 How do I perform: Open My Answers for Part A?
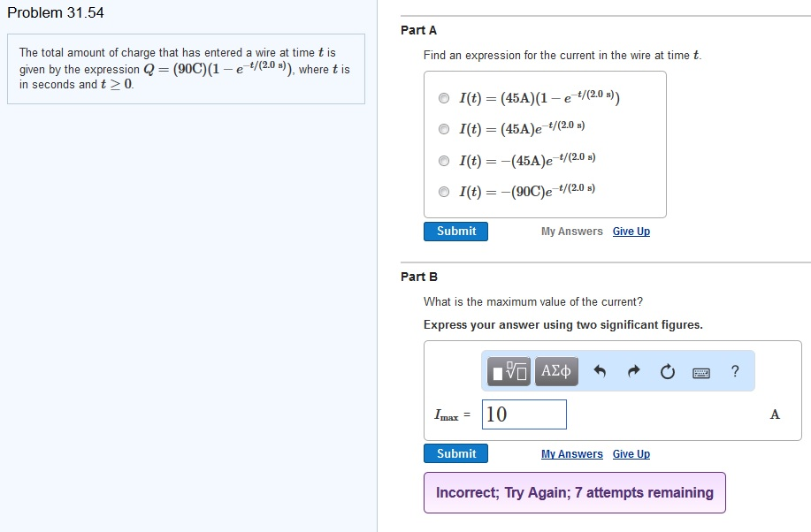(571, 231)
